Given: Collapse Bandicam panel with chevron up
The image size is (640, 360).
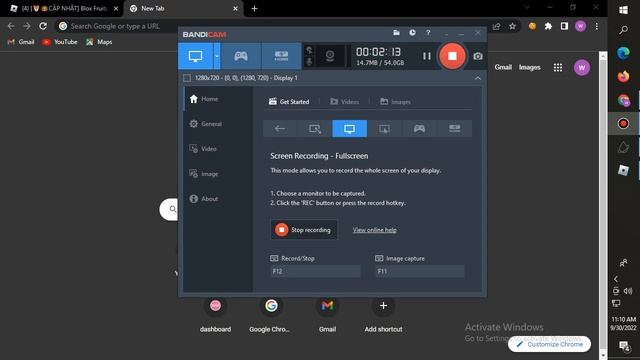Looking at the screenshot, I should [478, 78].
